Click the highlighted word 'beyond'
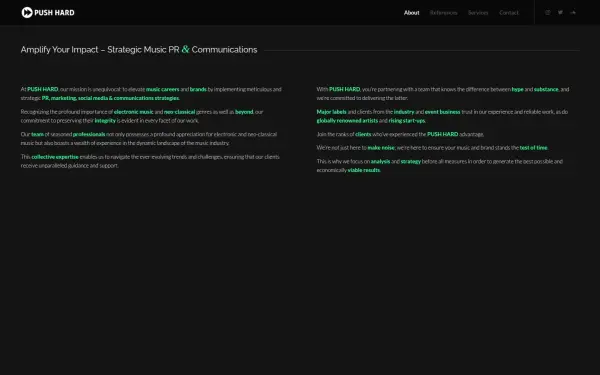The image size is (600, 375). 244,112
